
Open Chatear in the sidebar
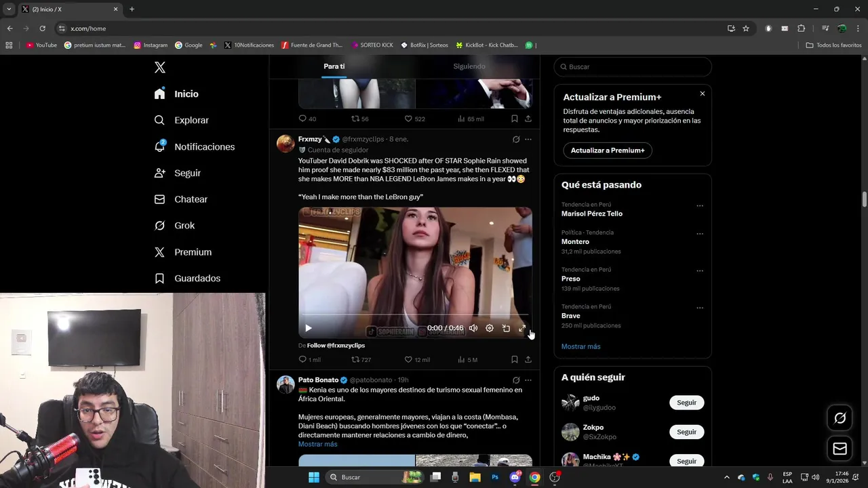click(181, 199)
